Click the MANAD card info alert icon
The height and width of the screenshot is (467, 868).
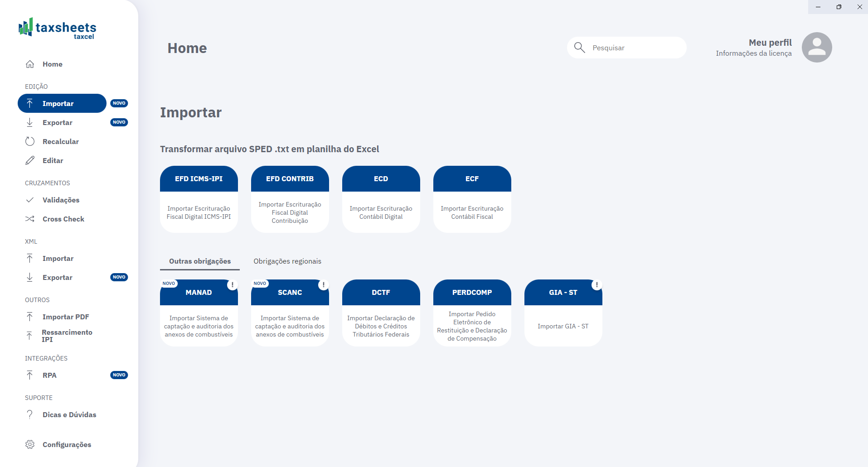(x=232, y=285)
